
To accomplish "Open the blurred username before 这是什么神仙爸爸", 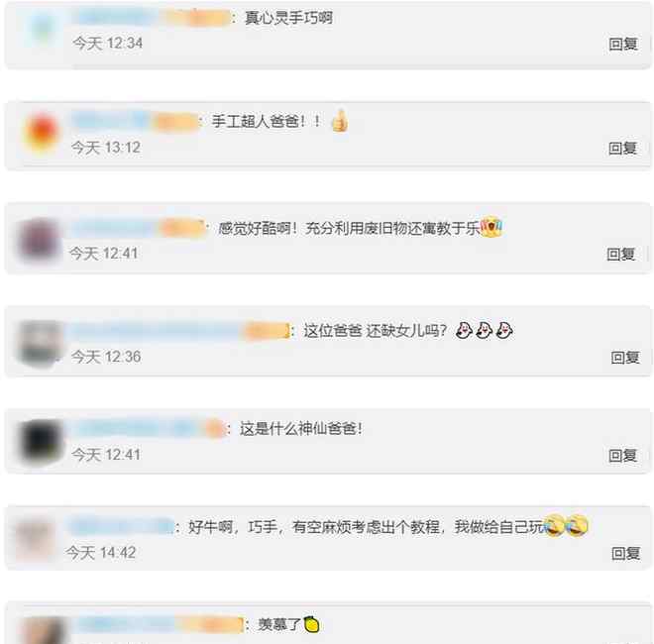I will coord(151,429).
